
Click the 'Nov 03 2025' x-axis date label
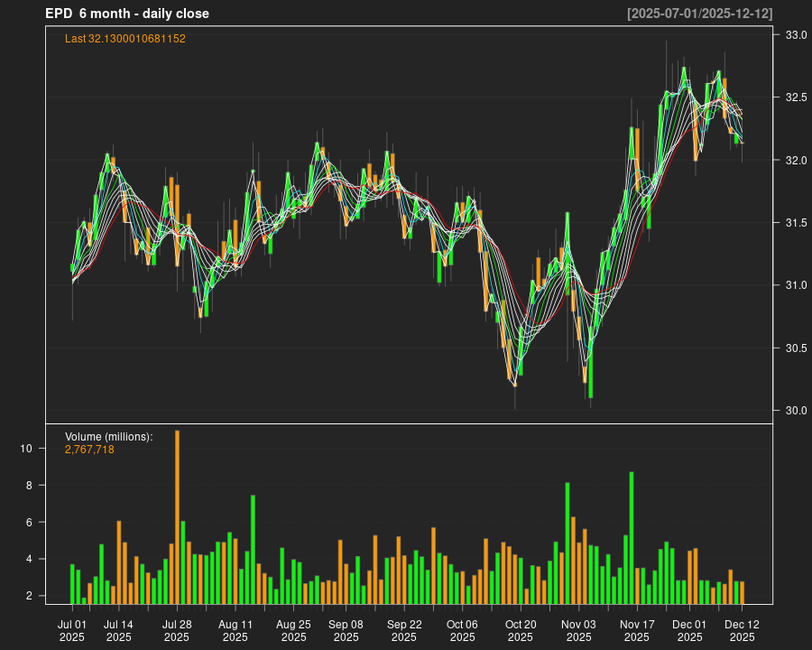click(578, 630)
